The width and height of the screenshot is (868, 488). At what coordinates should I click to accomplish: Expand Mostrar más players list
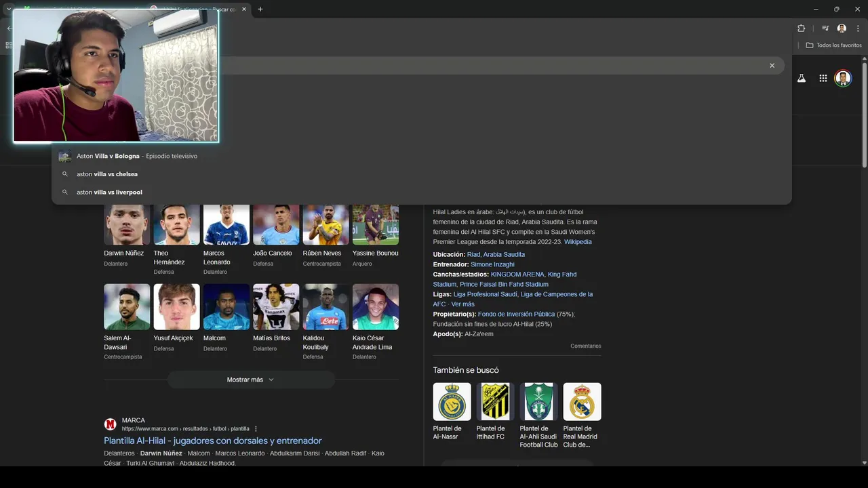251,380
